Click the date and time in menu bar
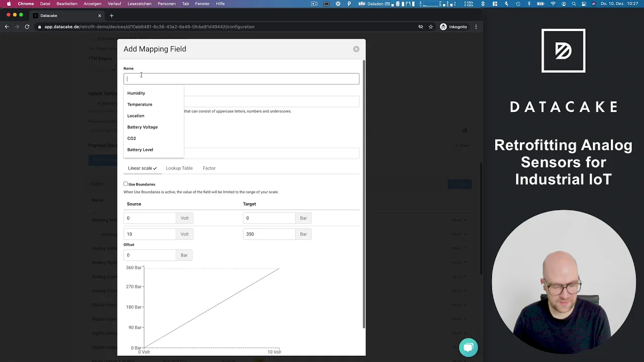 click(x=620, y=4)
